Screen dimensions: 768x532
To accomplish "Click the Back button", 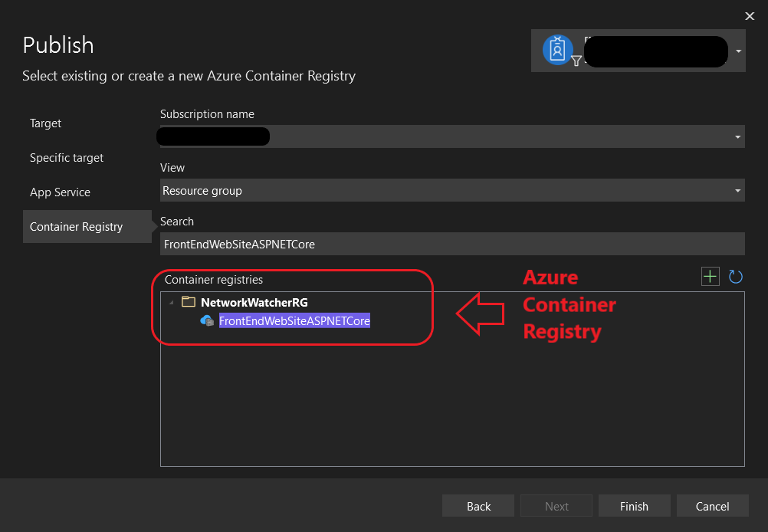I will [x=478, y=505].
